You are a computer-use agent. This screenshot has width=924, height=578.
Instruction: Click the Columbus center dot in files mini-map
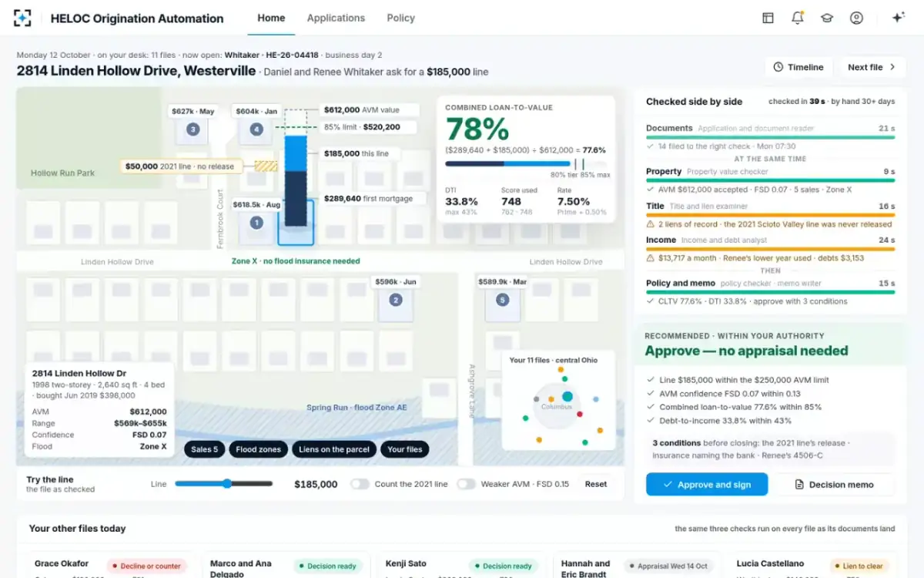coord(567,396)
